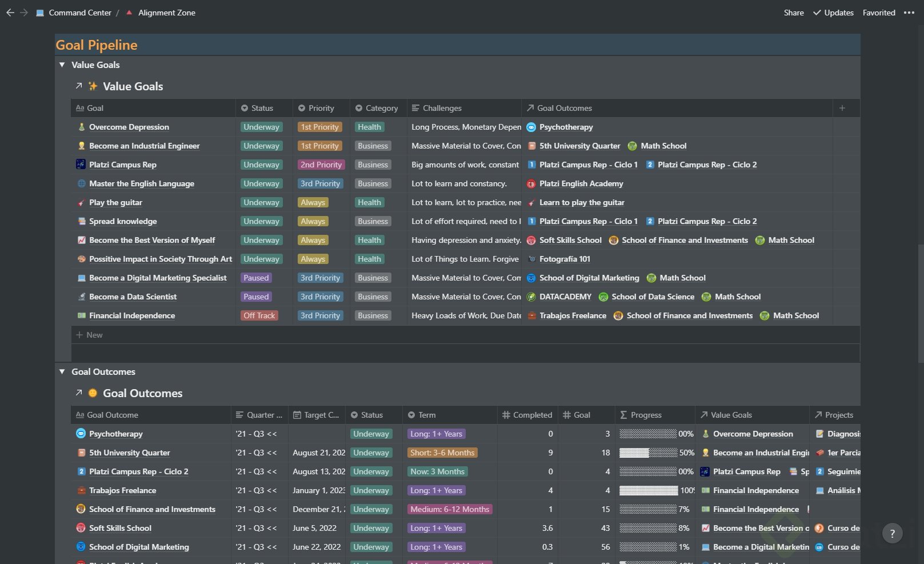Open the three-dots page menu
This screenshot has width=924, height=564.
pyautogui.click(x=909, y=13)
